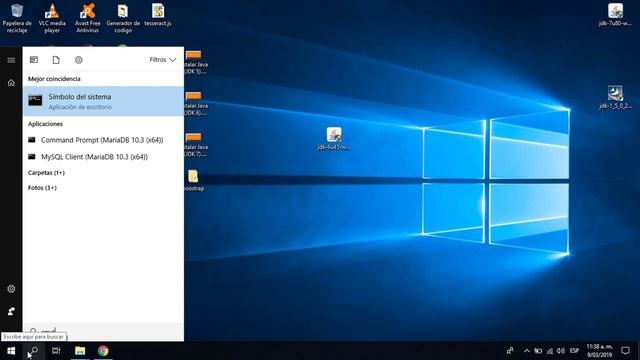This screenshot has height=360, width=640.
Task: Open jdk-6u45 installer icon on desktop
Action: [x=334, y=138]
